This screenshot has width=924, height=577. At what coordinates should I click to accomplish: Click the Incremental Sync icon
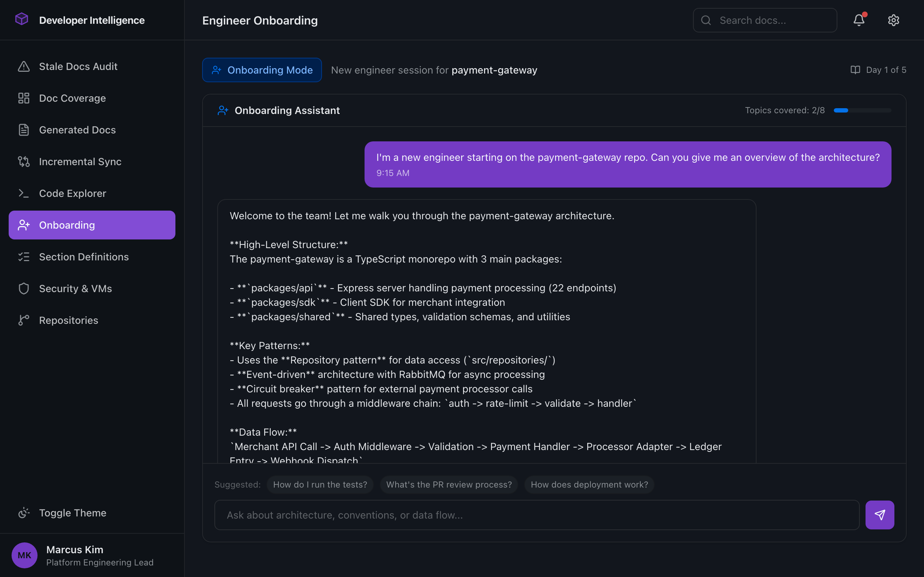click(24, 162)
